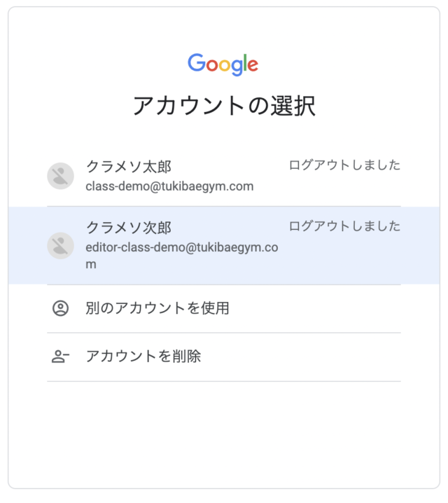Viewport: 448px width, 503px height.
Task: Click the green letter l of Google
Action: coord(245,62)
